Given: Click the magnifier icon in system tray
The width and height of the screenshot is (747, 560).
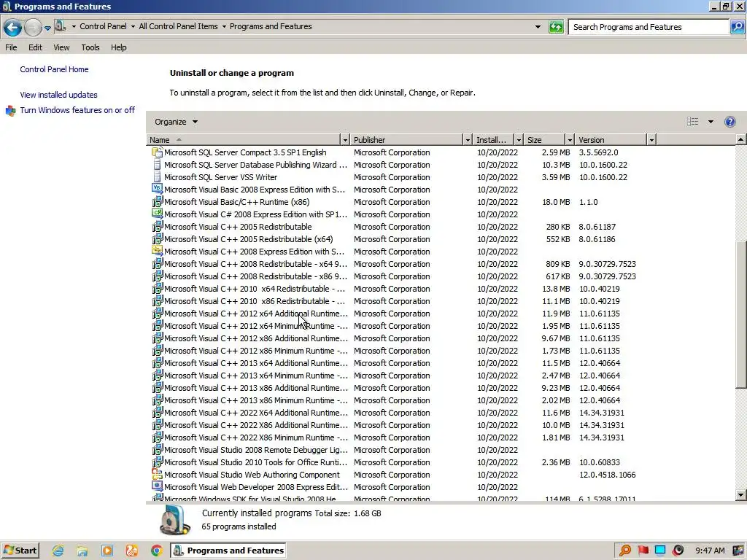Looking at the screenshot, I should coord(625,551).
